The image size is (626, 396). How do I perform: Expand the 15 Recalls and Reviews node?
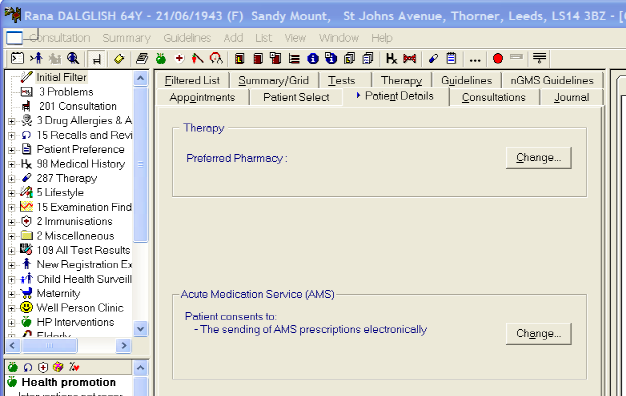[12, 135]
